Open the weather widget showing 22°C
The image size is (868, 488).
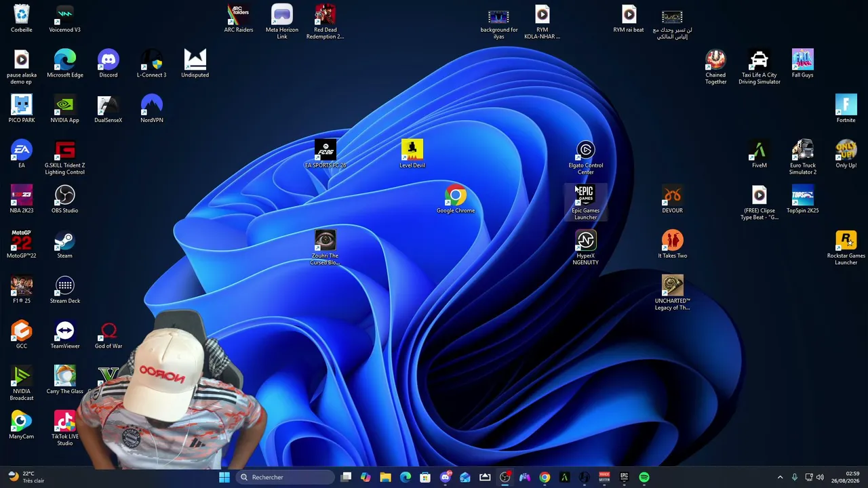click(x=26, y=477)
